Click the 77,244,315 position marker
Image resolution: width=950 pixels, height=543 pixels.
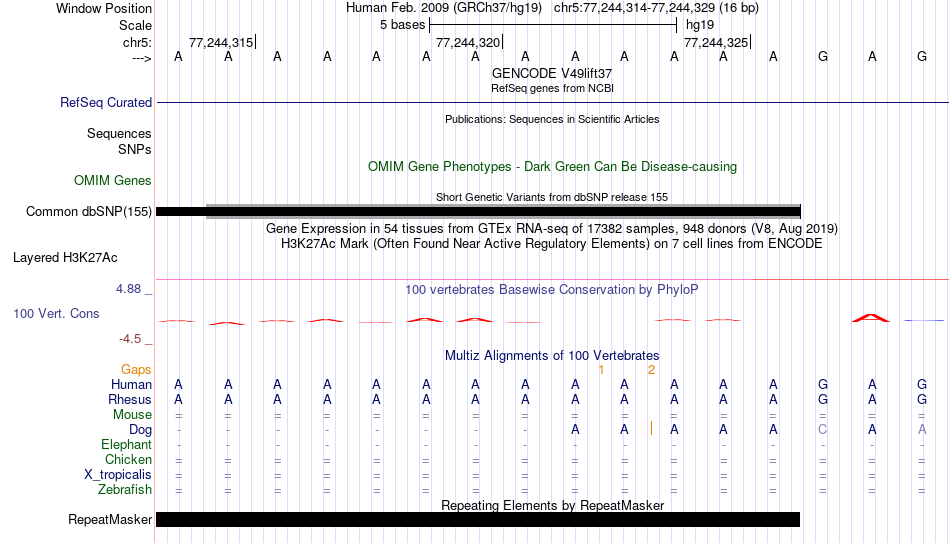click(x=222, y=42)
